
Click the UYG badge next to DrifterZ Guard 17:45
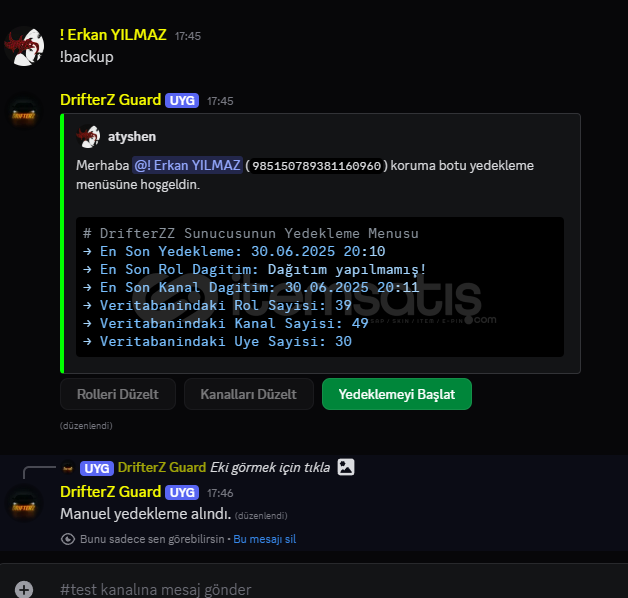tap(182, 100)
